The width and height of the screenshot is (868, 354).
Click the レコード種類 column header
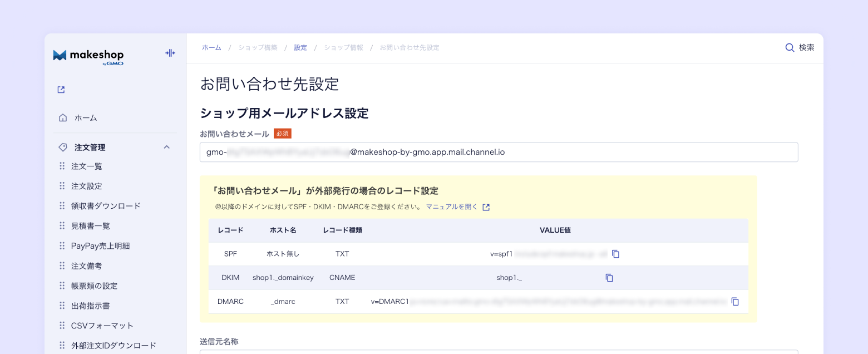(x=342, y=230)
